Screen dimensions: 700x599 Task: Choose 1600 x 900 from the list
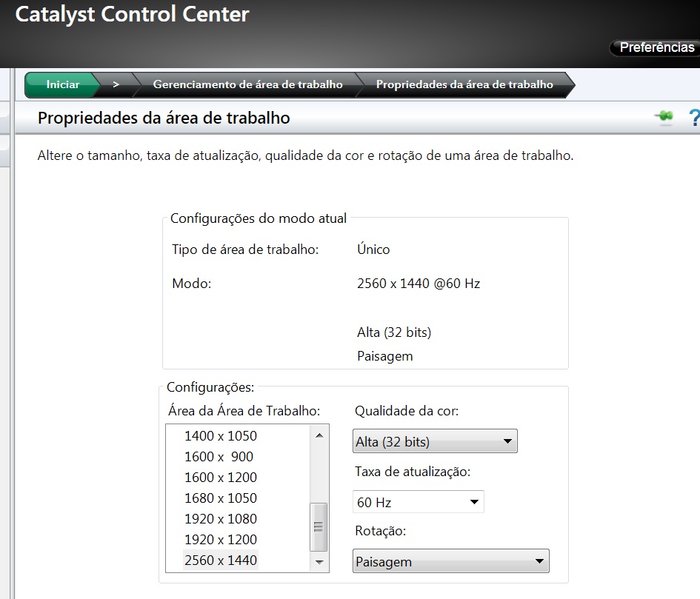tap(221, 457)
